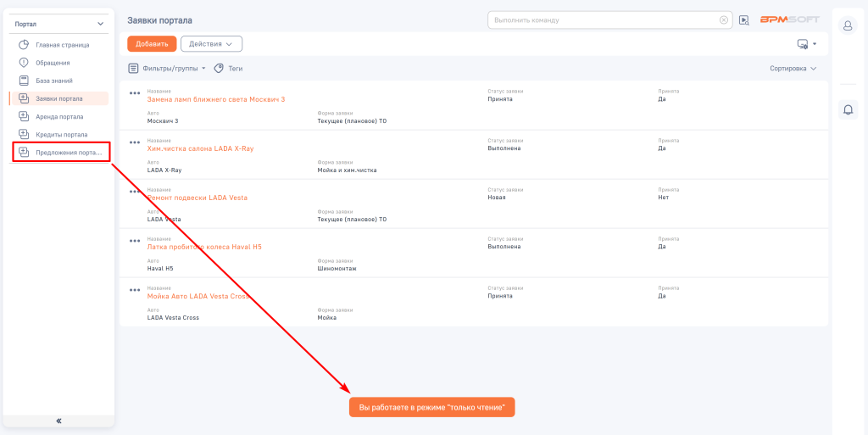
Task: Click the База знаний book icon
Action: click(24, 81)
